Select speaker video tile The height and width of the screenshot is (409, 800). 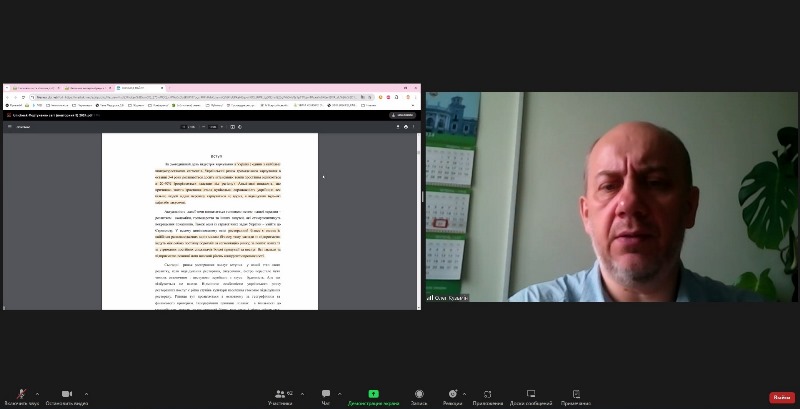click(611, 197)
